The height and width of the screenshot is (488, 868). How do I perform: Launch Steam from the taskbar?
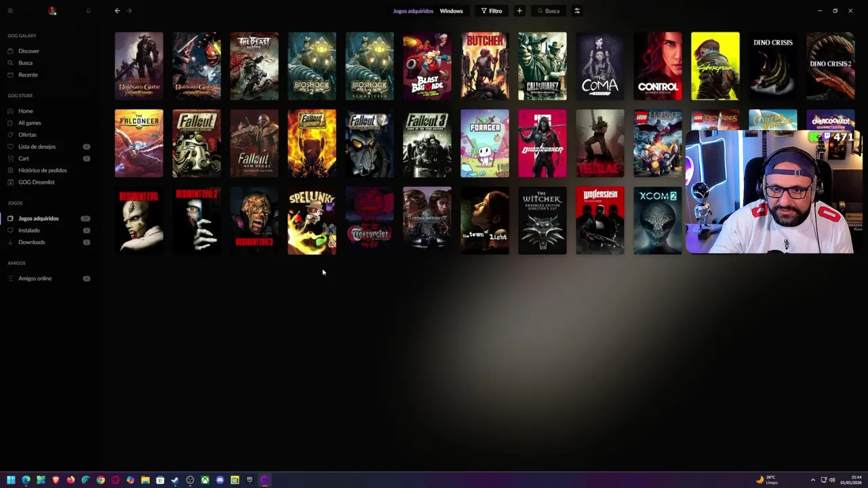pyautogui.click(x=175, y=480)
